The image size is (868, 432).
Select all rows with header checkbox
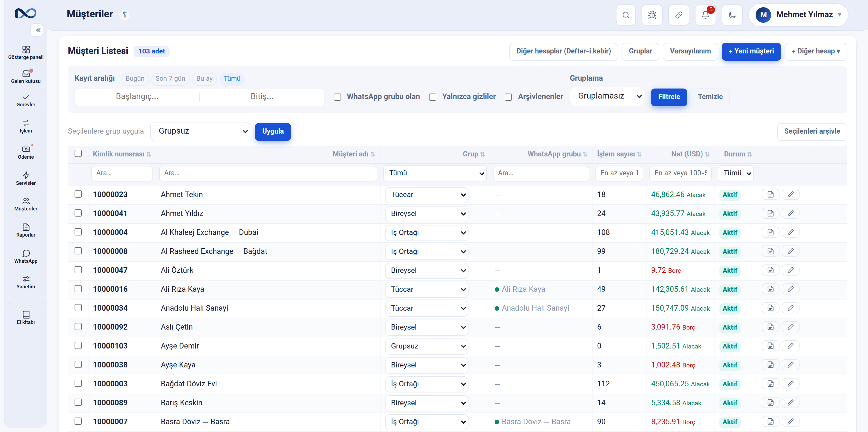click(x=78, y=153)
